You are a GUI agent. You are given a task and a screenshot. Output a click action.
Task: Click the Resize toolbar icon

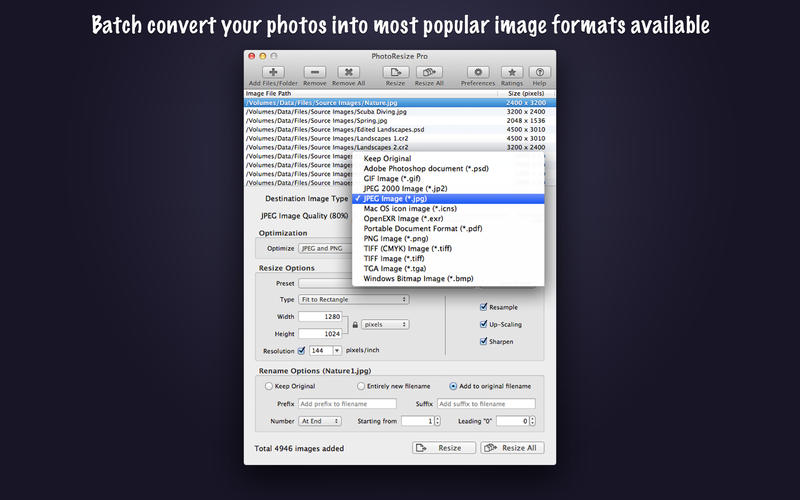395,72
